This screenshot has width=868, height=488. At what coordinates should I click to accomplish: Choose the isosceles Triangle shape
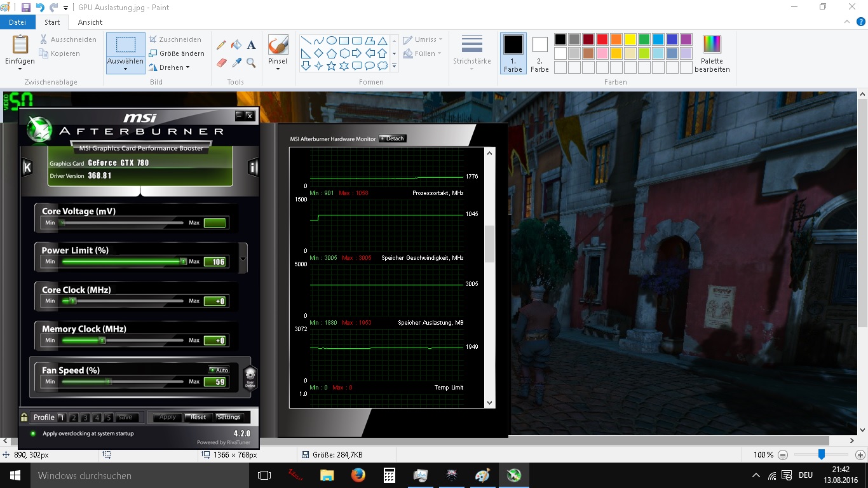pyautogui.click(x=382, y=41)
